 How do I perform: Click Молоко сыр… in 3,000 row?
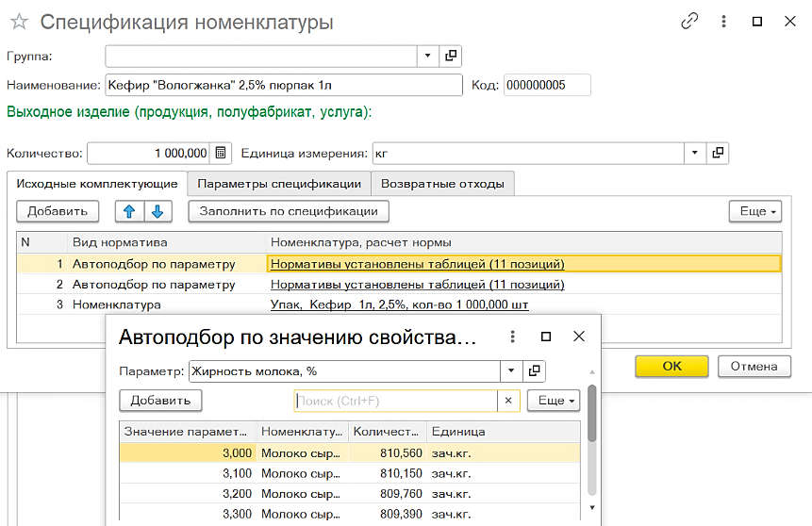[x=302, y=453]
